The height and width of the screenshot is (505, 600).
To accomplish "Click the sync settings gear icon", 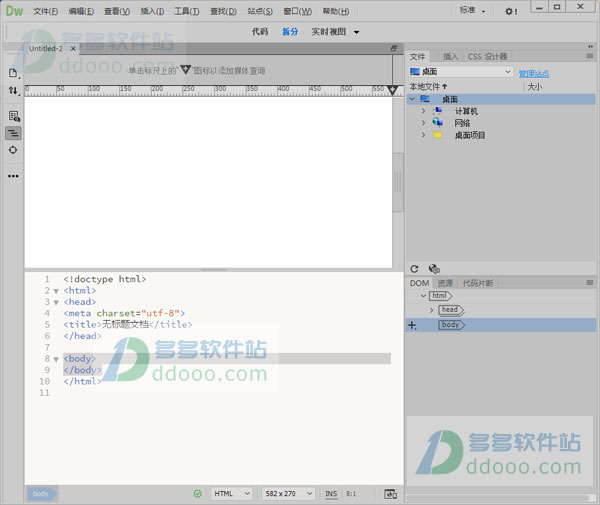I will pyautogui.click(x=510, y=11).
